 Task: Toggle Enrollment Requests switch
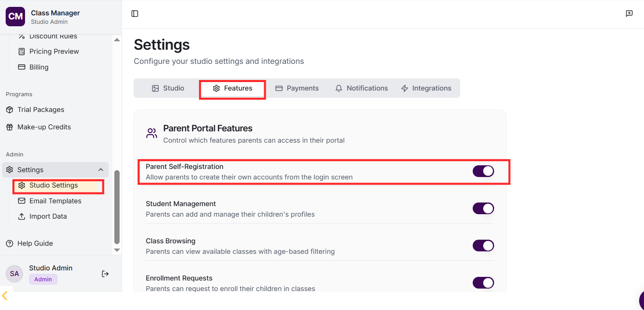[x=483, y=283]
